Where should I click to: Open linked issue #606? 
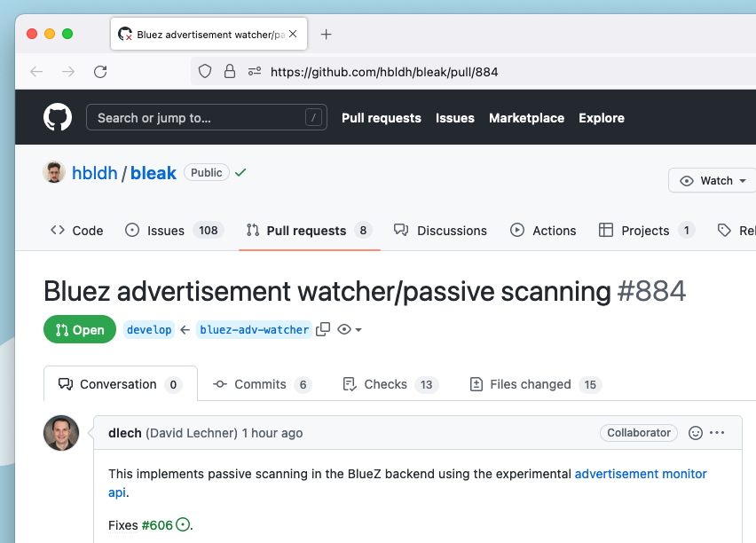click(157, 525)
